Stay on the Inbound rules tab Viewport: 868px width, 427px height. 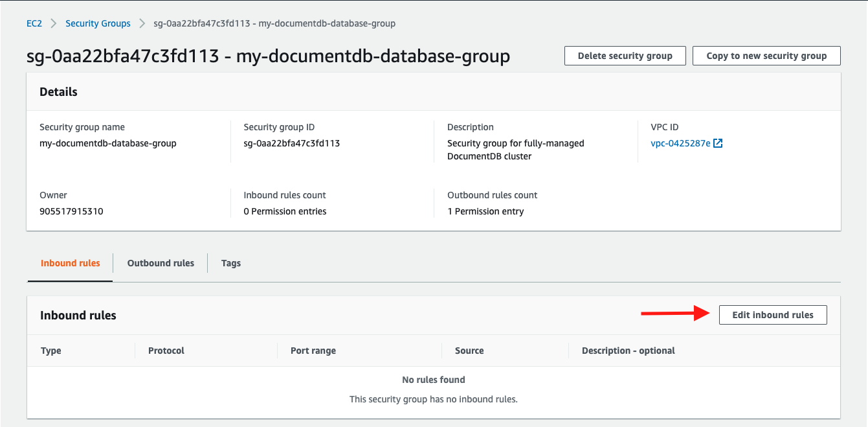[69, 262]
